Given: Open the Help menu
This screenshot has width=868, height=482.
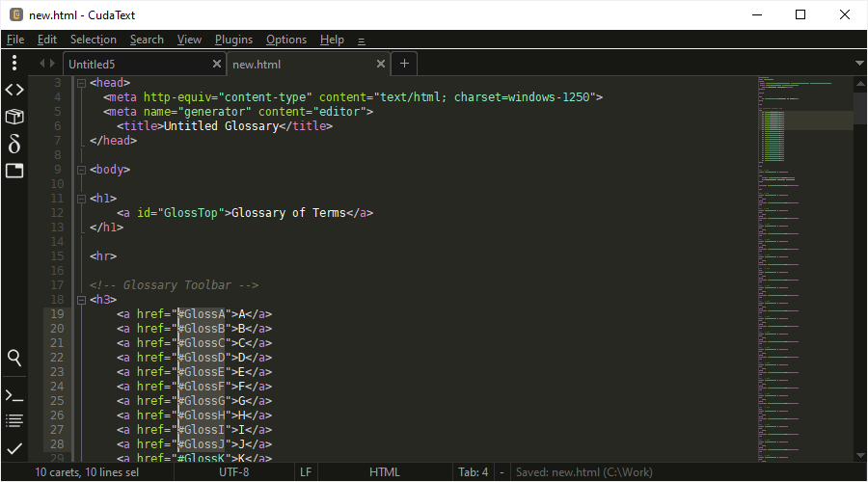Looking at the screenshot, I should [332, 40].
